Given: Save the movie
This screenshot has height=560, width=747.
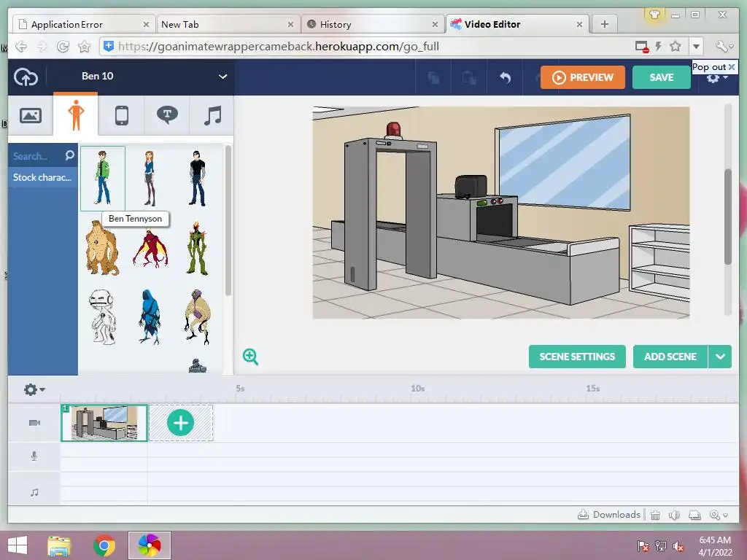Looking at the screenshot, I should coord(661,77).
